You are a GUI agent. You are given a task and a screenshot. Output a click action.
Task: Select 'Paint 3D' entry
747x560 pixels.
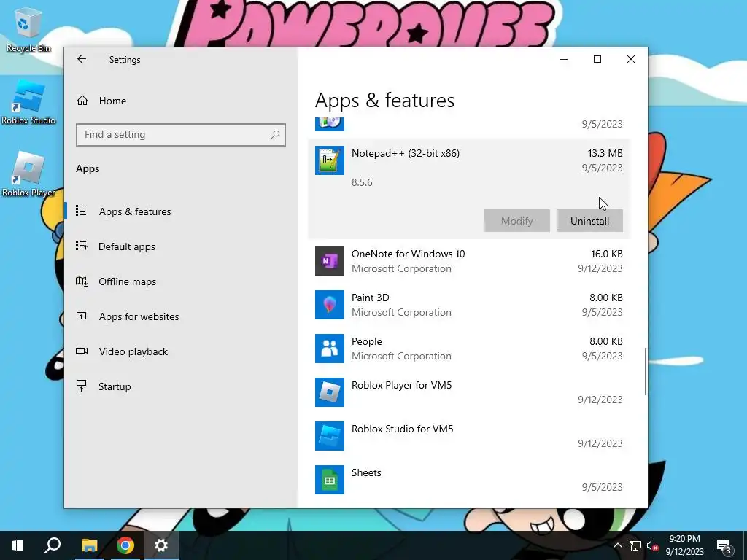tap(469, 305)
